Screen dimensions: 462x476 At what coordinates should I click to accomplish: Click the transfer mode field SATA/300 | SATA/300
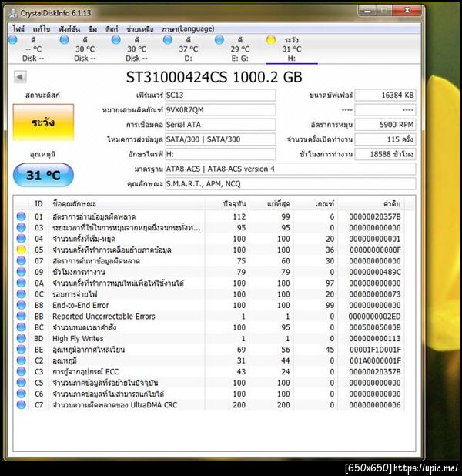[x=220, y=139]
